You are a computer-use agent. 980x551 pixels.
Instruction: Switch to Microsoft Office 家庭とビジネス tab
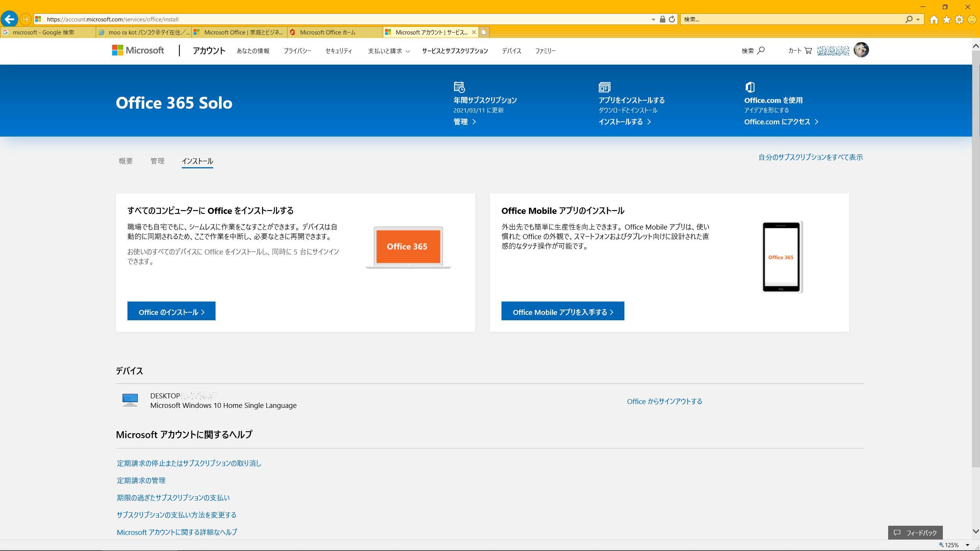(x=239, y=32)
